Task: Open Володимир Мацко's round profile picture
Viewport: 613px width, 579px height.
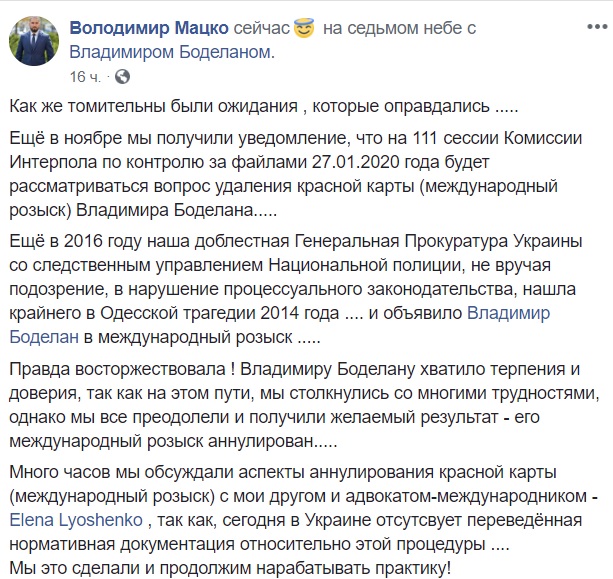Action: (34, 41)
